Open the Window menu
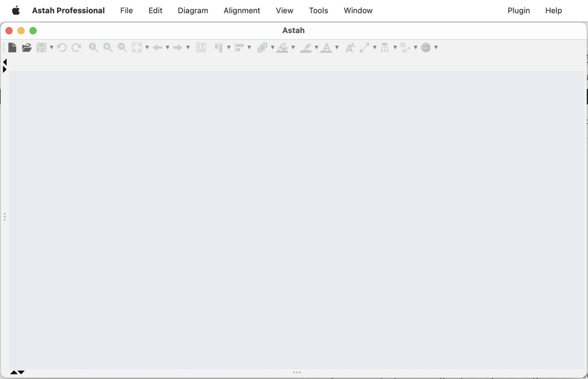 click(x=358, y=11)
